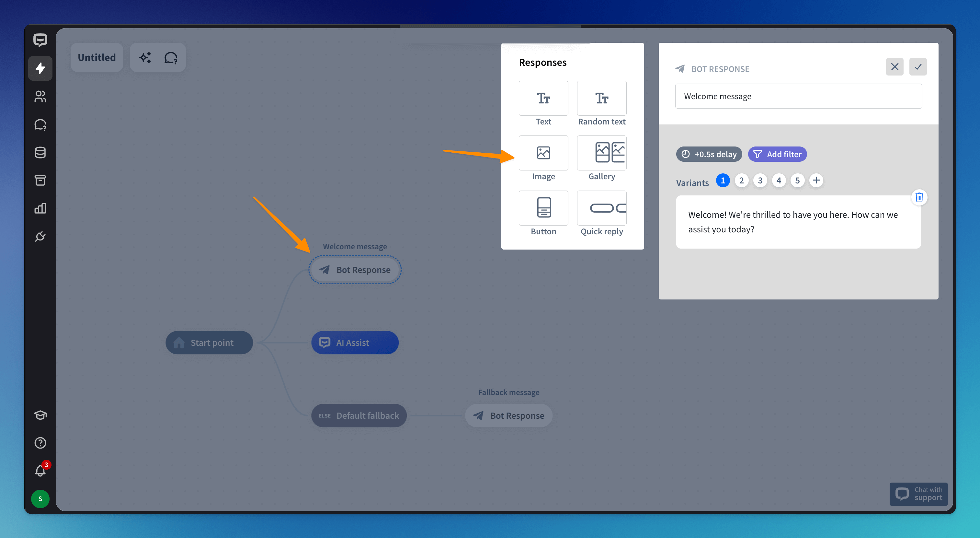Open the integrations plug icon
The height and width of the screenshot is (538, 980).
40,237
